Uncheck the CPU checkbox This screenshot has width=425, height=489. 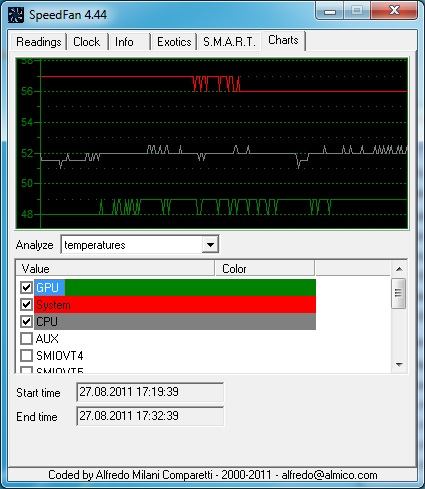pos(26,321)
